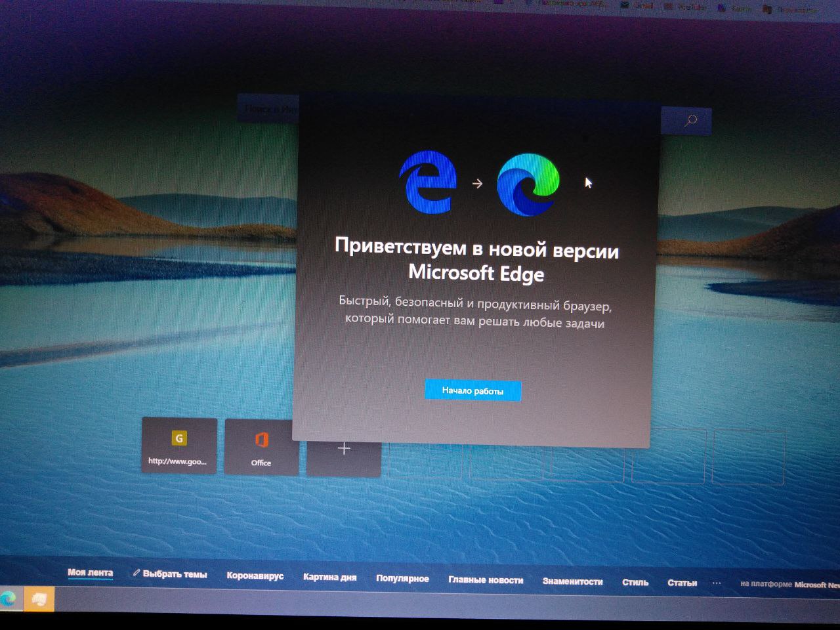The width and height of the screenshot is (840, 630).
Task: Open the highlighted yellow taskbar app
Action: tap(39, 599)
